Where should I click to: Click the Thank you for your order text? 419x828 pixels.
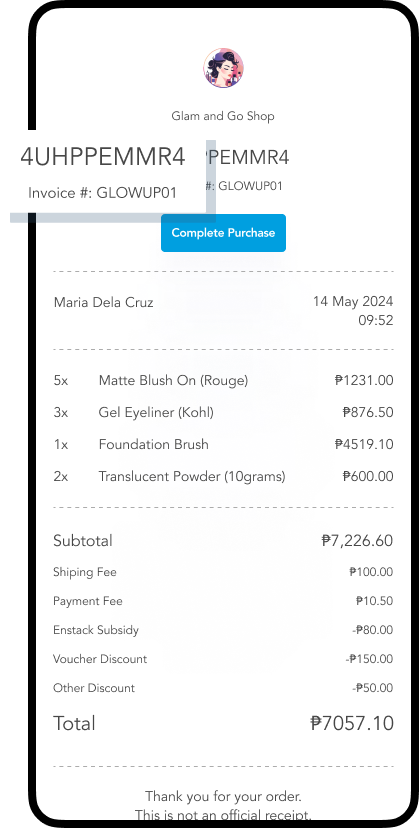(x=224, y=796)
